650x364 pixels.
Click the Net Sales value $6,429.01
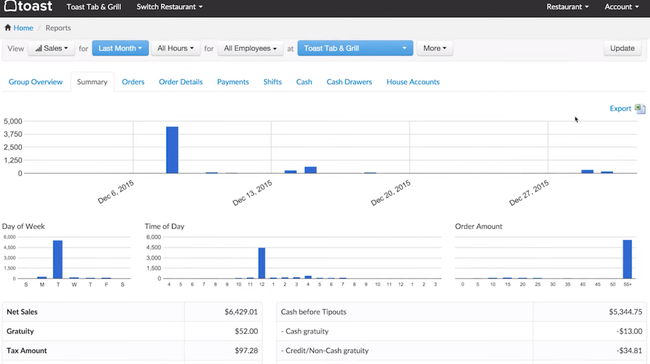click(241, 312)
